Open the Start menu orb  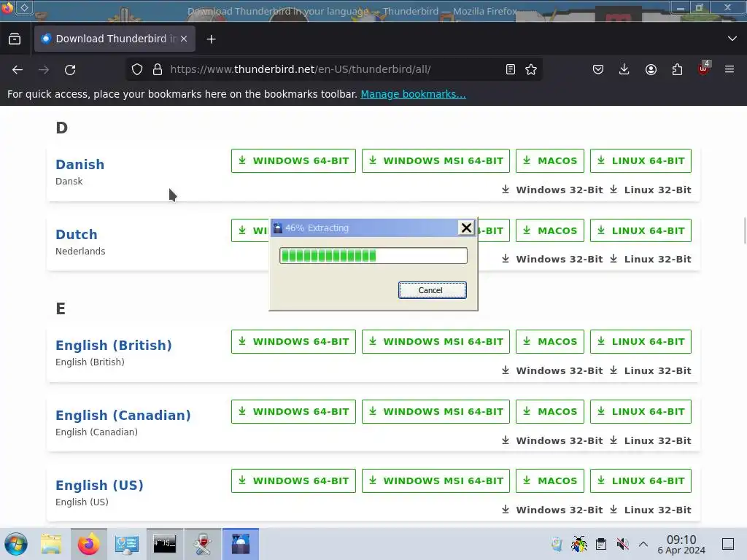click(x=16, y=544)
